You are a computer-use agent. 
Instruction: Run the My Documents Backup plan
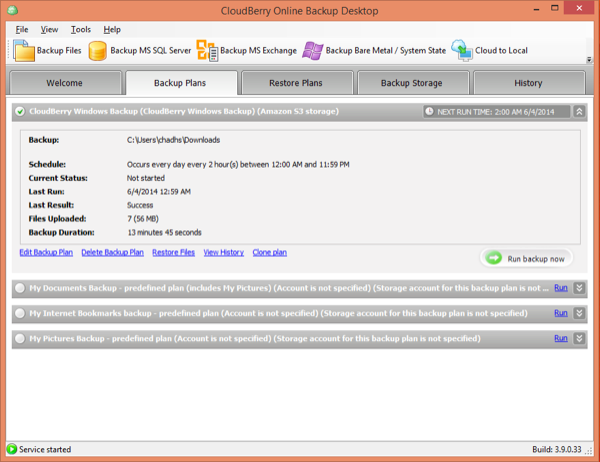point(561,288)
